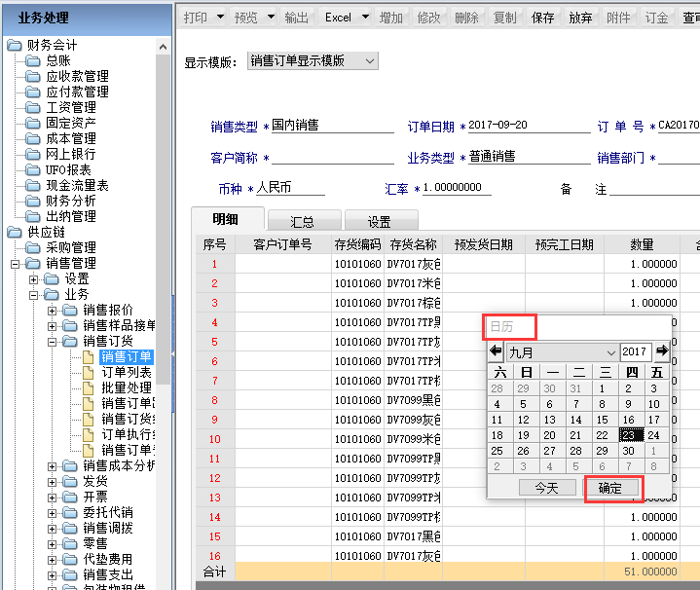Open 订单列表 in the tree
Screen dimensions: 700x590
tap(127, 372)
